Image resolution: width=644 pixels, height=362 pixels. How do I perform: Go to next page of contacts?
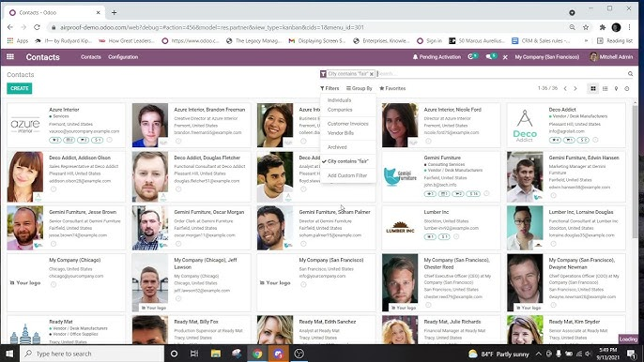coord(575,89)
